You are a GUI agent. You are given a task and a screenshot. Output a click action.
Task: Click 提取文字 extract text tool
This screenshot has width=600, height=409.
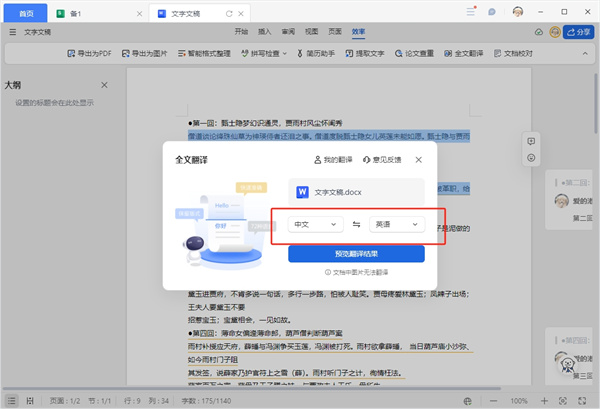tap(365, 54)
